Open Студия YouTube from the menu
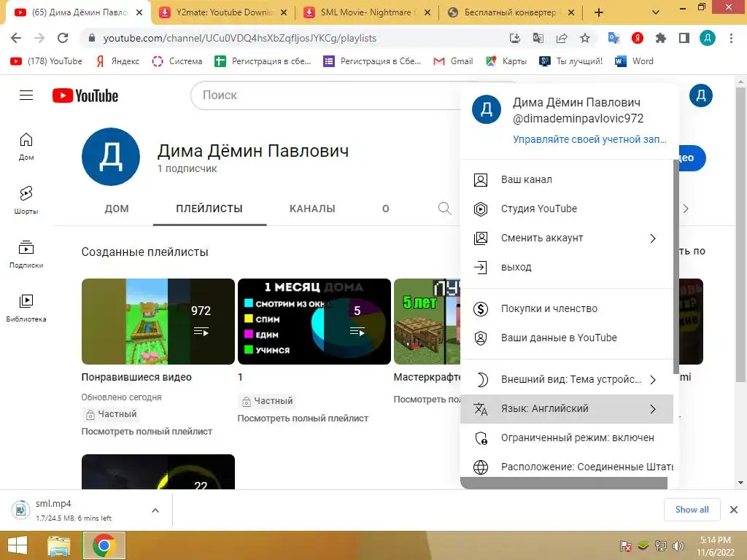747x560 pixels. point(567,209)
